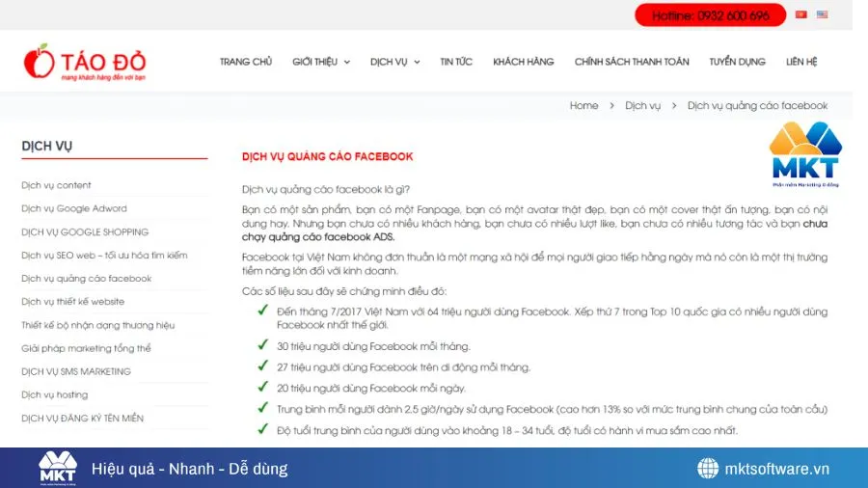Open CHÍNH SÁCH THANH TOÁN menu item
868x488 pixels.
coord(632,62)
